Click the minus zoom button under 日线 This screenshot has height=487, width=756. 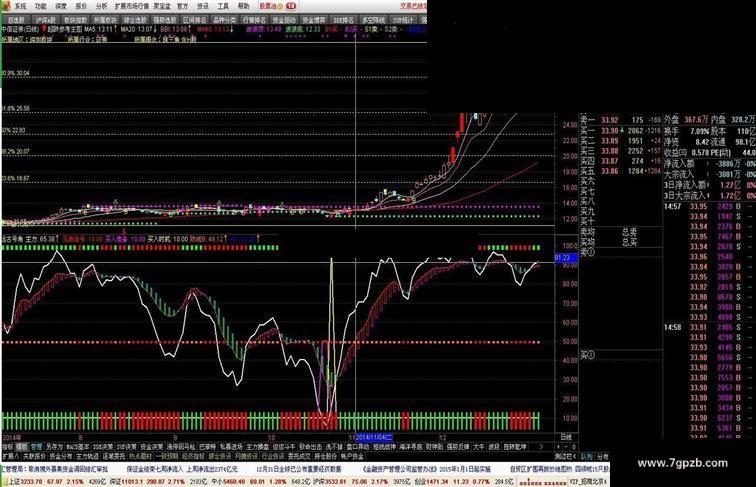566,447
